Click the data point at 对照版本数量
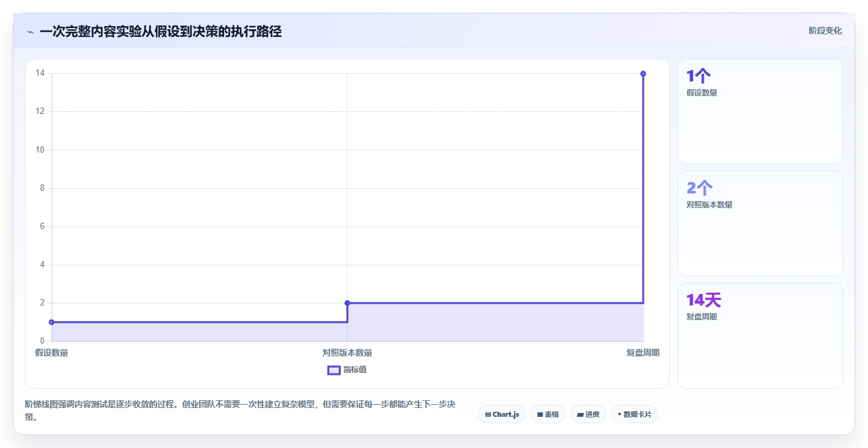 (347, 303)
